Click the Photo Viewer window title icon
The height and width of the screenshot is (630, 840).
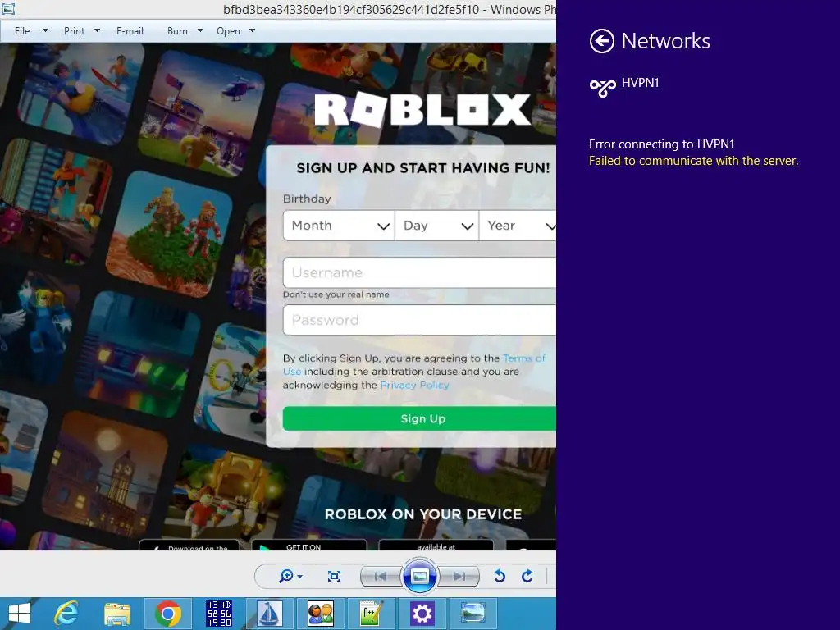8,8
